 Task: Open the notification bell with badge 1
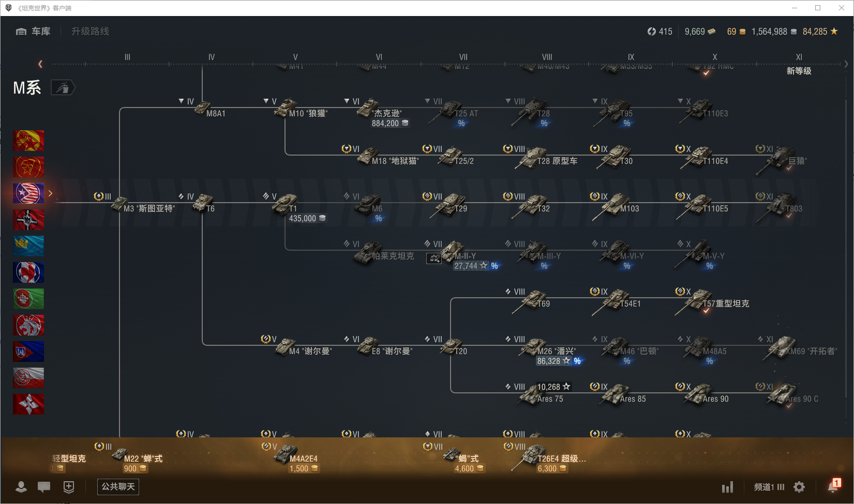pyautogui.click(x=833, y=486)
